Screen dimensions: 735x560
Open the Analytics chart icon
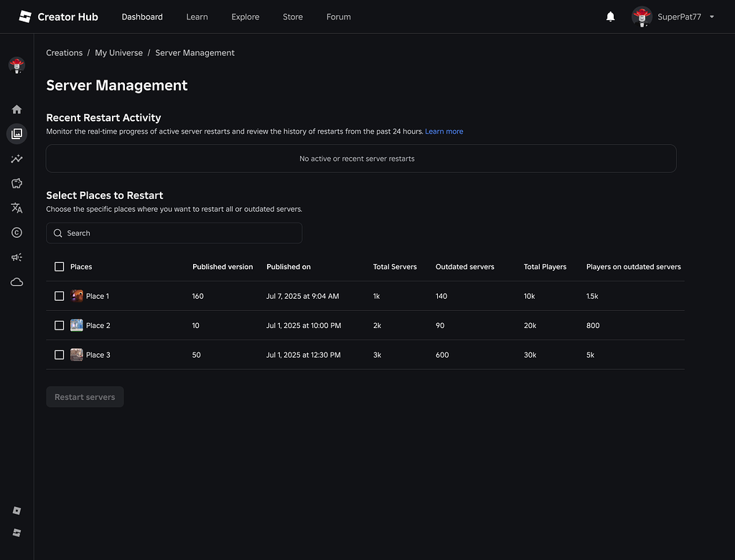pyautogui.click(x=16, y=159)
